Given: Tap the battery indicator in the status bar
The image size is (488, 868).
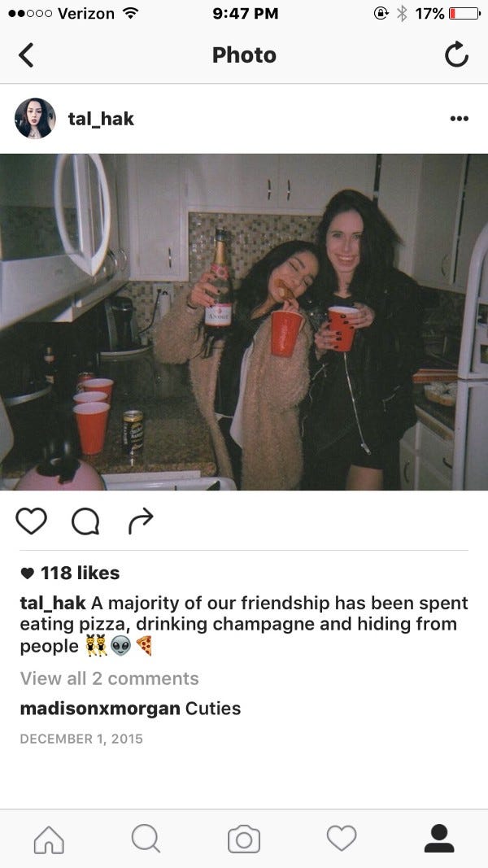Looking at the screenshot, I should 464,13.
